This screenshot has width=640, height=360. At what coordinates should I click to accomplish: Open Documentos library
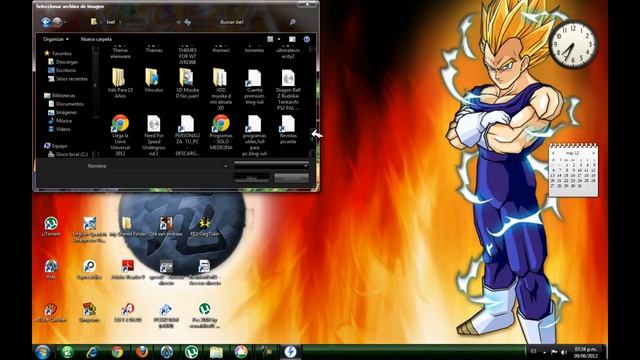[66, 104]
